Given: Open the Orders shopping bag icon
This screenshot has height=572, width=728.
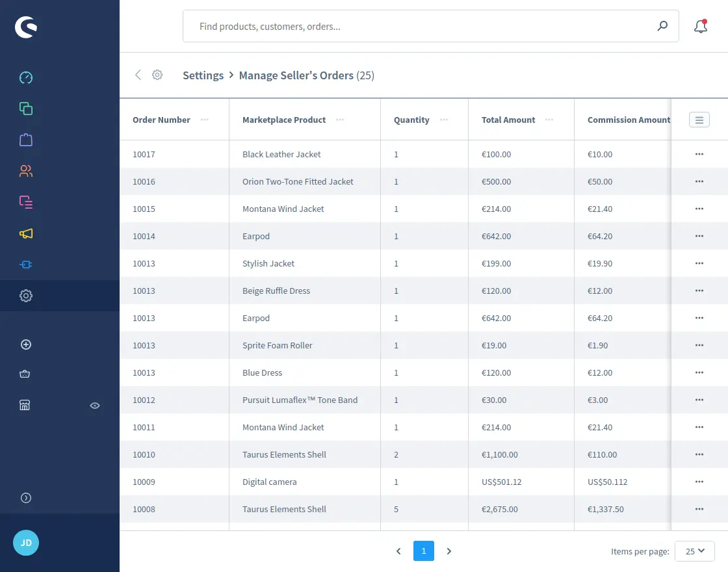Looking at the screenshot, I should (26, 140).
